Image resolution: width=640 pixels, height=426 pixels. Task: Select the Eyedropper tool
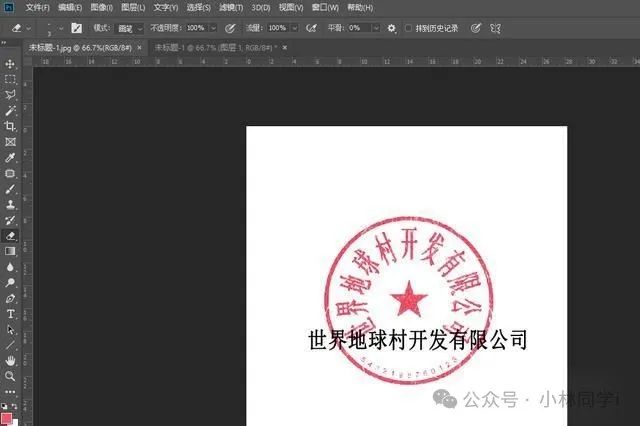click(x=10, y=158)
